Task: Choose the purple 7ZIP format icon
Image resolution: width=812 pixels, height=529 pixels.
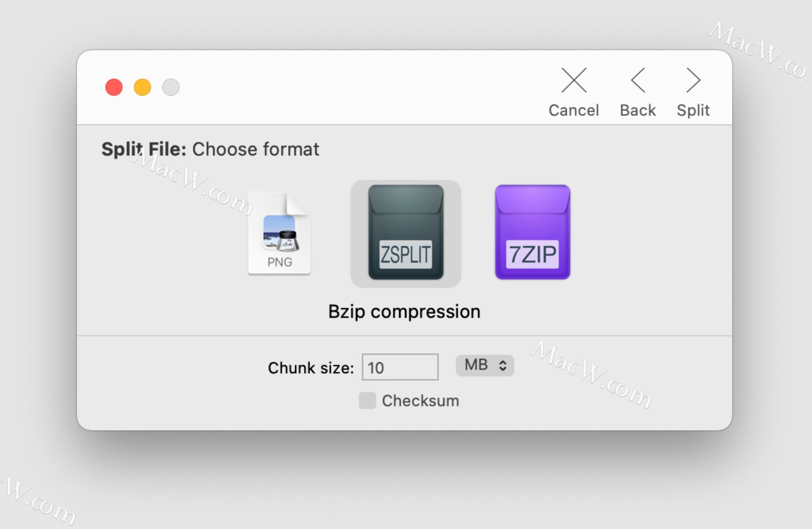Action: 532,232
